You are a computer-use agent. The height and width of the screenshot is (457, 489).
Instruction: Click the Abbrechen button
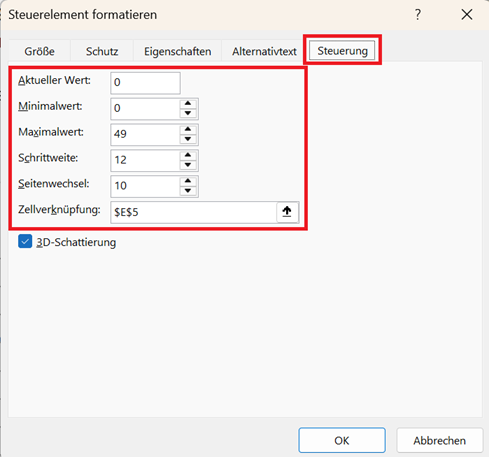(x=440, y=440)
